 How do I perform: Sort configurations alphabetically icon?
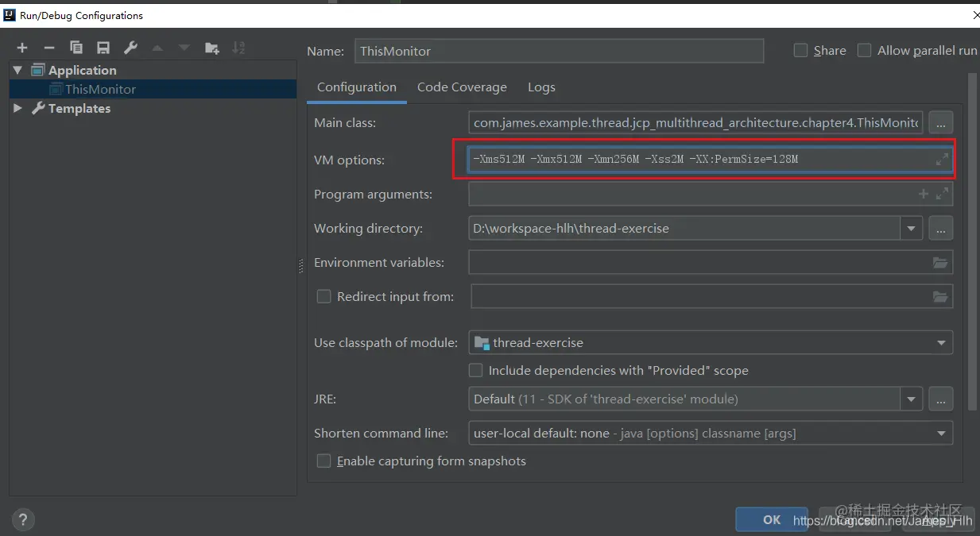point(238,48)
